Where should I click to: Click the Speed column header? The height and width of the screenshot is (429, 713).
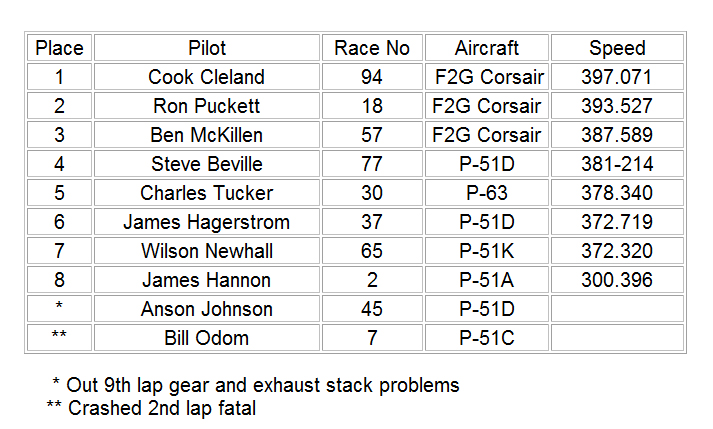pyautogui.click(x=617, y=48)
